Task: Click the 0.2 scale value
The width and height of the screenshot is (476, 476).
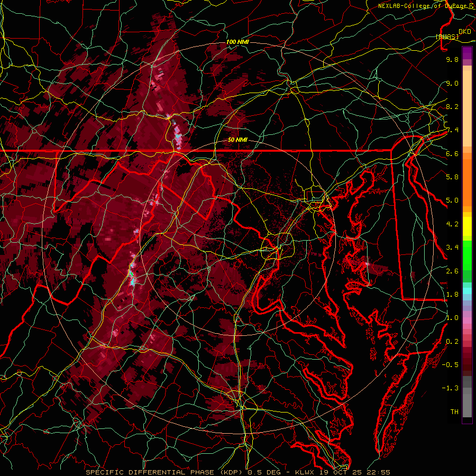Action: [452, 342]
